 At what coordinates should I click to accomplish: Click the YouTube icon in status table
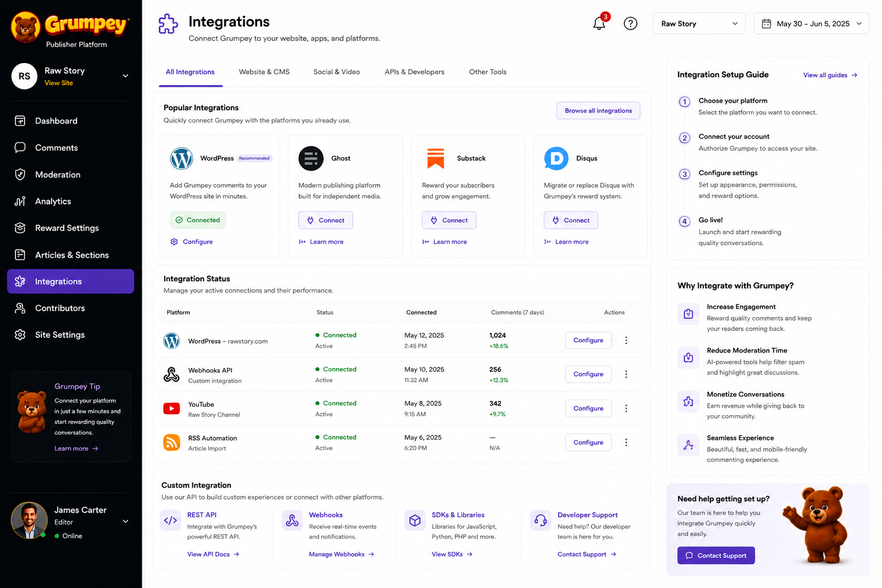tap(172, 408)
